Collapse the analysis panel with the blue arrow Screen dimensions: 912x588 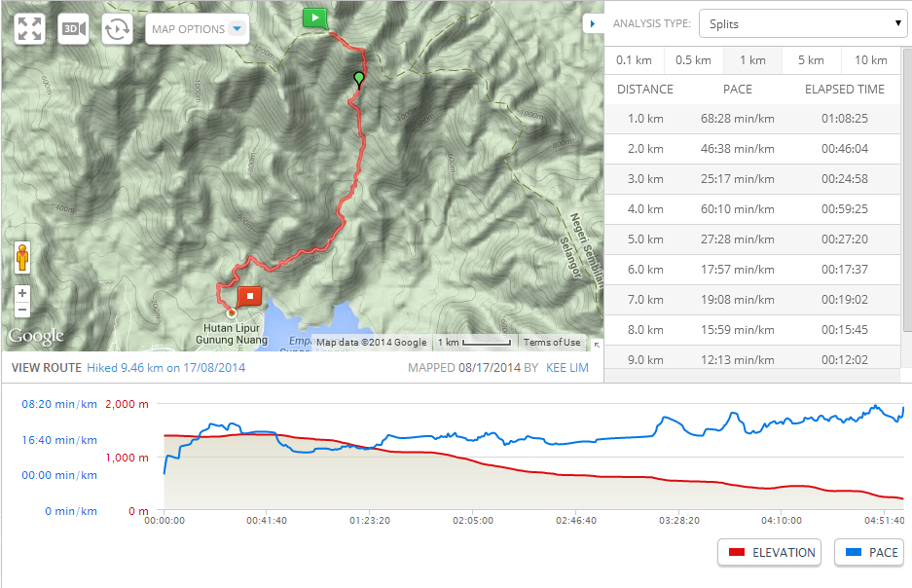point(594,22)
